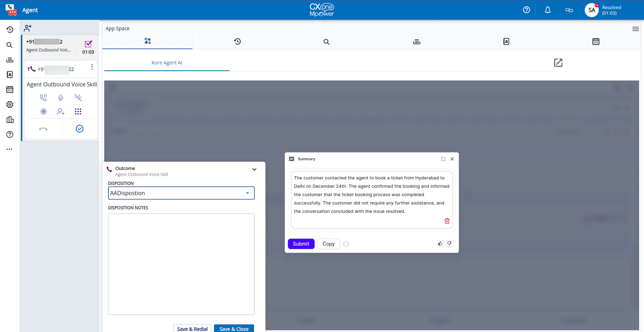The height and width of the screenshot is (332, 644).
Task: Select the custom workspace tab in App Space
Action: (x=147, y=41)
